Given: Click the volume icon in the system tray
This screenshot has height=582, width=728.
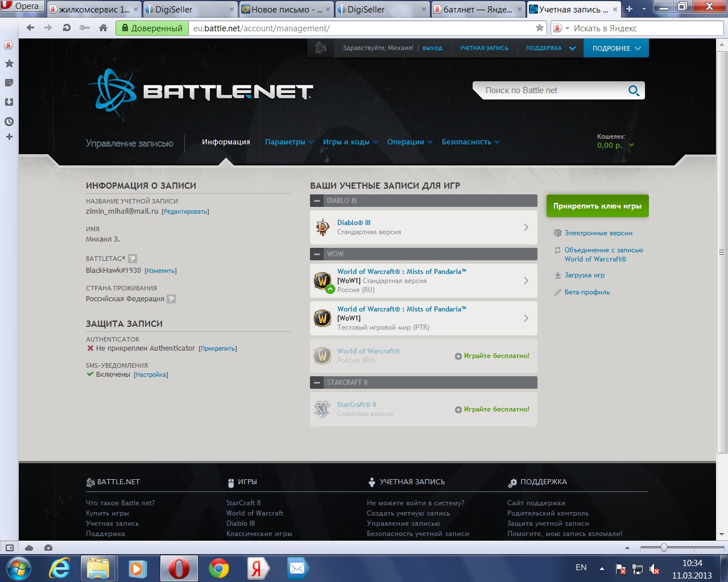Looking at the screenshot, I should (654, 568).
